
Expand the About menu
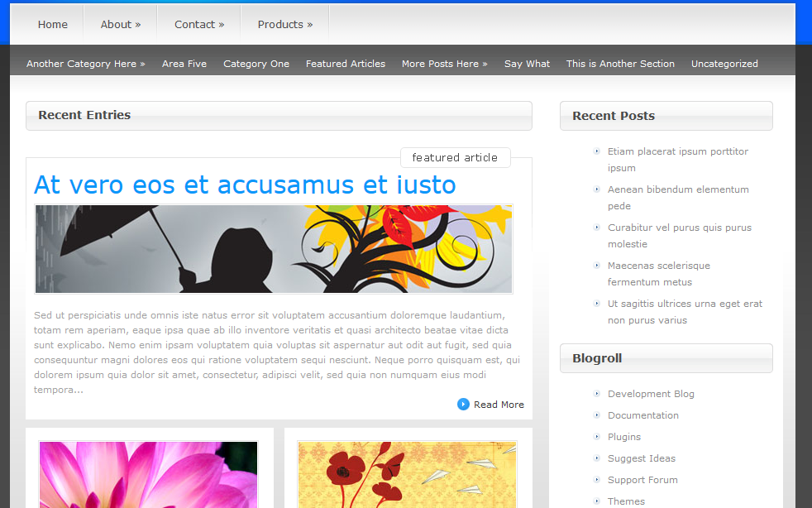(x=121, y=24)
